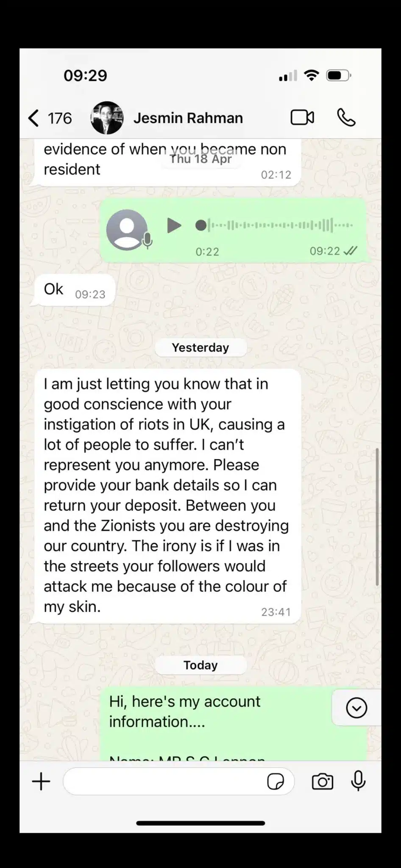Open the camera from bottom bar
401x868 pixels.
pos(323,782)
